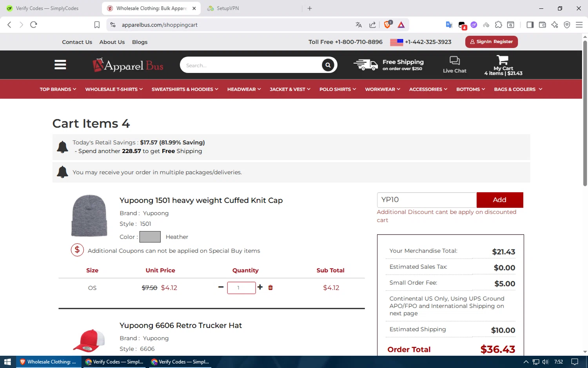This screenshot has width=588, height=368.
Task: Click the coupon code input field
Action: tap(426, 200)
